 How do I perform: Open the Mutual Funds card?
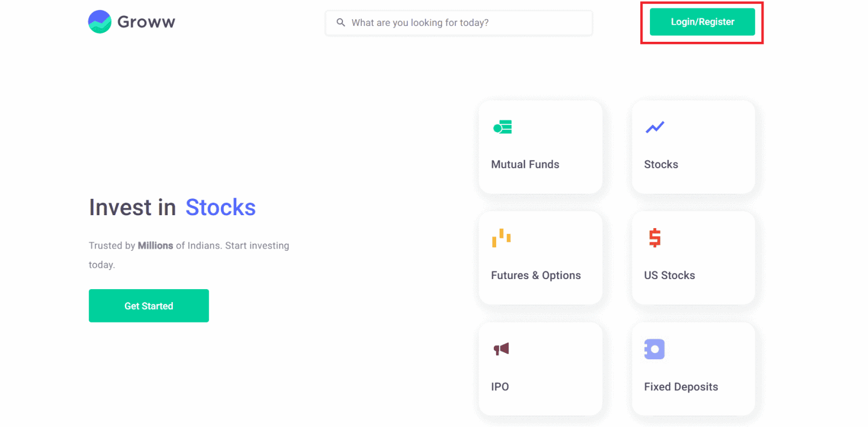coord(540,146)
